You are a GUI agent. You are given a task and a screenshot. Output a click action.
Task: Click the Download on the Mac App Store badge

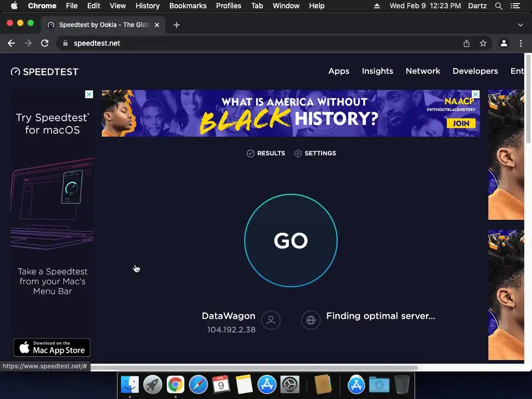point(52,348)
